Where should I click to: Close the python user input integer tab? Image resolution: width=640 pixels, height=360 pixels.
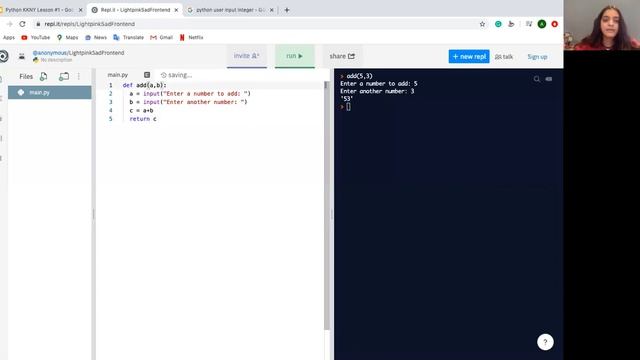(x=272, y=10)
